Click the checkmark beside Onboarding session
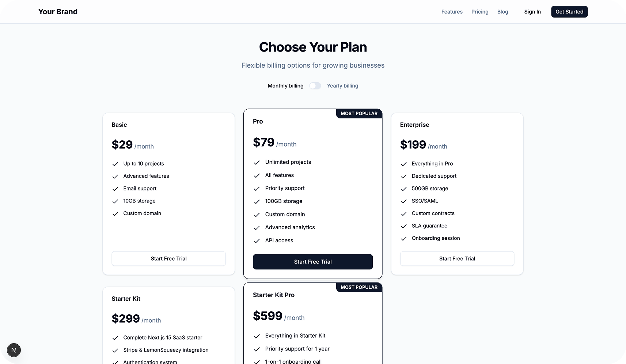Image resolution: width=626 pixels, height=364 pixels. point(404,239)
